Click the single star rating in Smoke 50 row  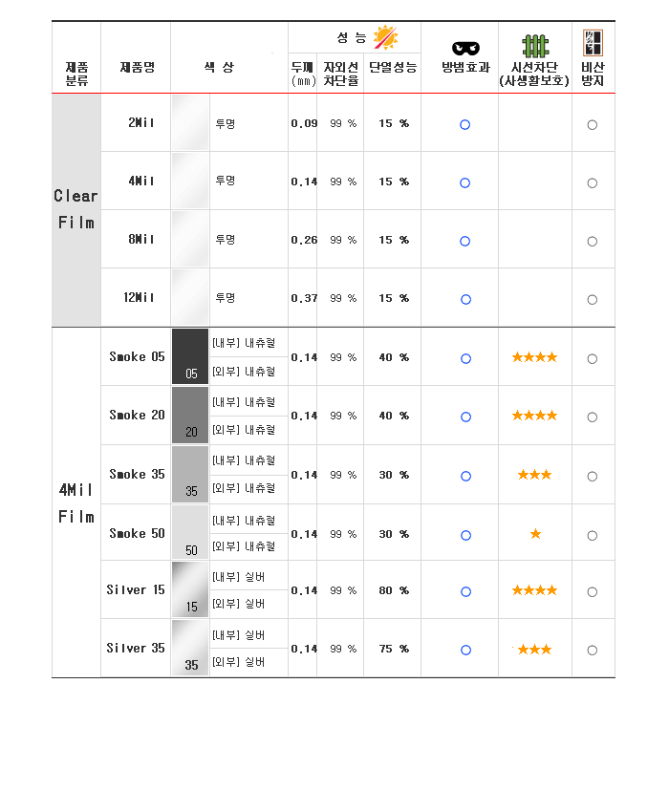[x=536, y=534]
